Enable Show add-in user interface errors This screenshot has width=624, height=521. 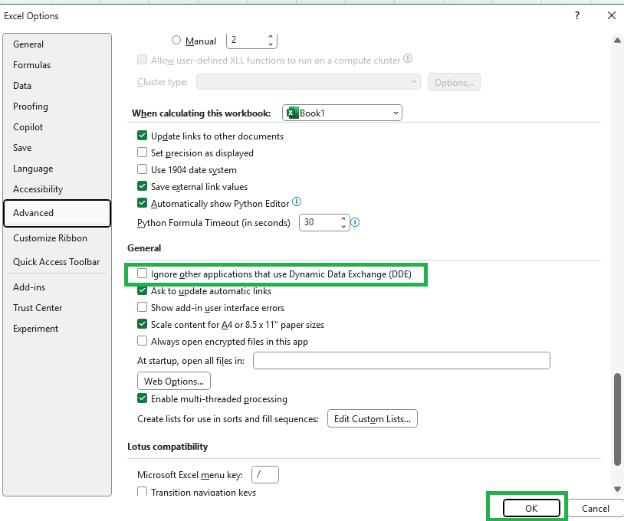[142, 307]
